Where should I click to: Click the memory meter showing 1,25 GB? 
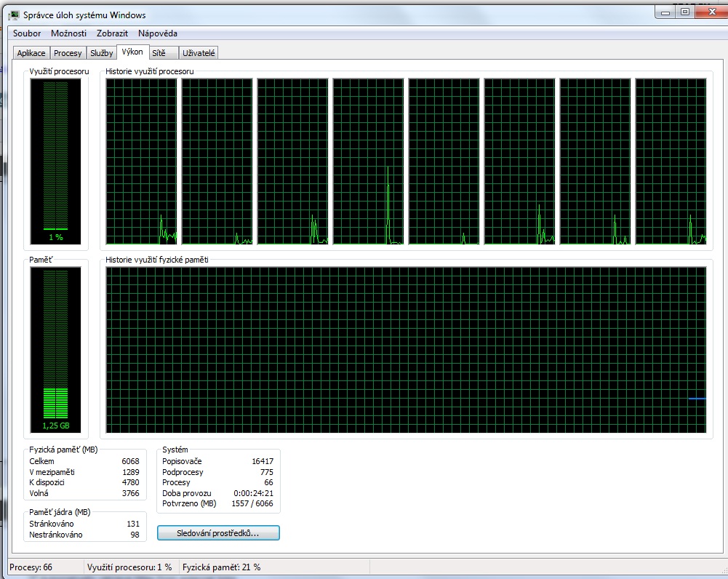tap(56, 350)
